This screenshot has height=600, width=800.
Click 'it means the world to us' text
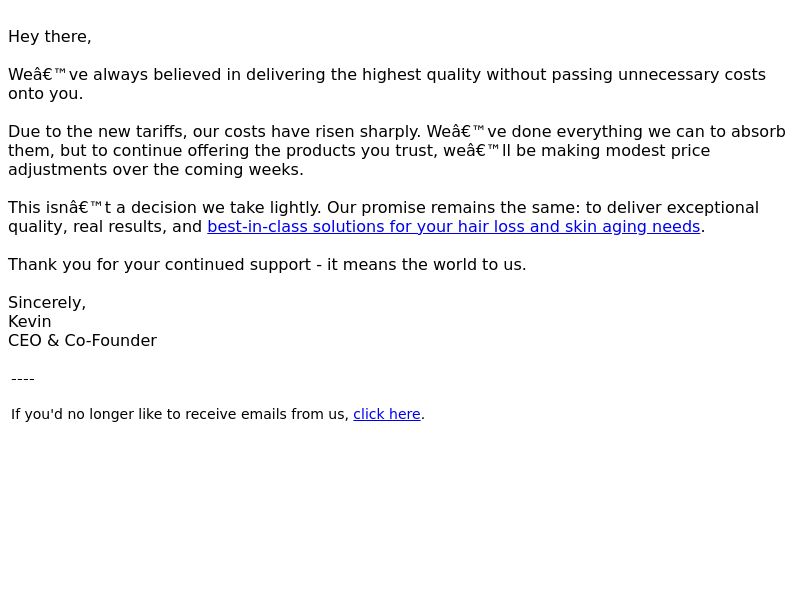point(425,265)
